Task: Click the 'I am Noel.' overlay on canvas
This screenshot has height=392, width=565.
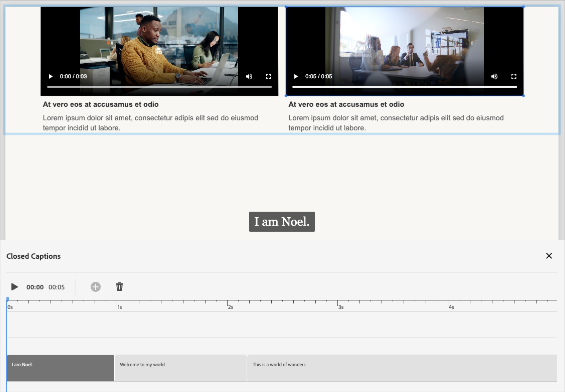Action: [282, 222]
